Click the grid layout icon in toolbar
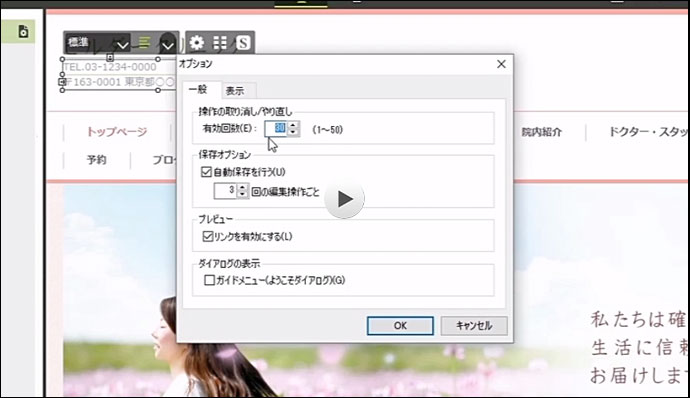The height and width of the screenshot is (398, 690). pos(220,43)
